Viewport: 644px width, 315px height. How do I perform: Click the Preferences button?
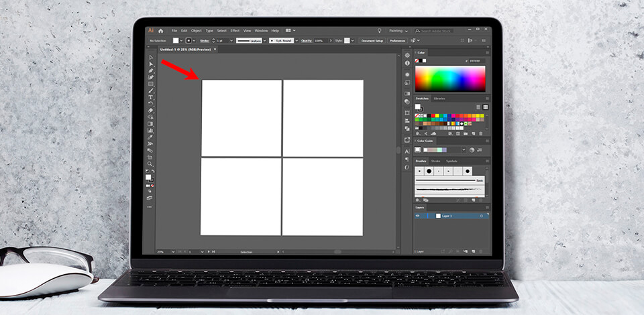[x=397, y=41]
